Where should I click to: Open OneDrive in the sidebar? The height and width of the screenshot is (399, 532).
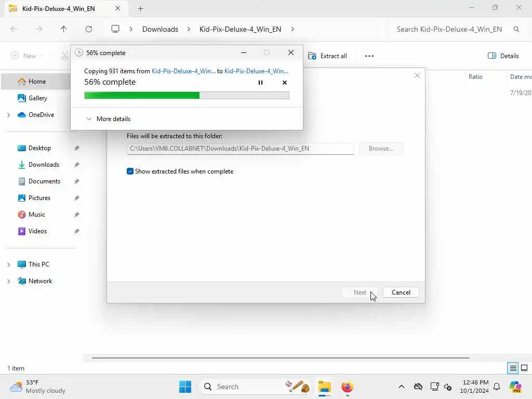click(x=41, y=115)
